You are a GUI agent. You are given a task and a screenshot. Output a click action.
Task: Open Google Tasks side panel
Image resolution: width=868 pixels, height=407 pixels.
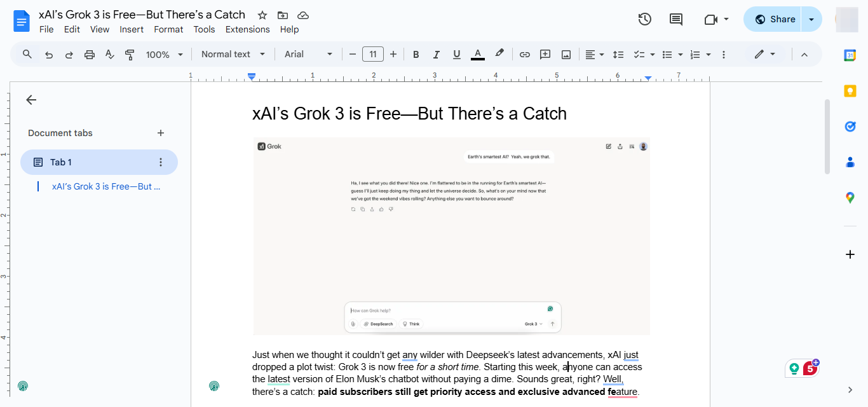850,127
